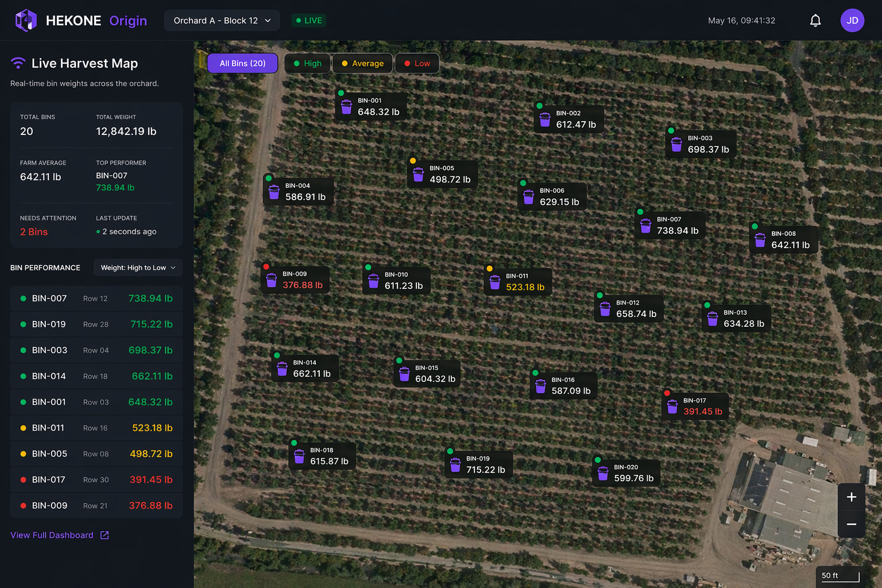882x588 pixels.
Task: Click the BIN-006 bucket icon on map
Action: click(528, 197)
